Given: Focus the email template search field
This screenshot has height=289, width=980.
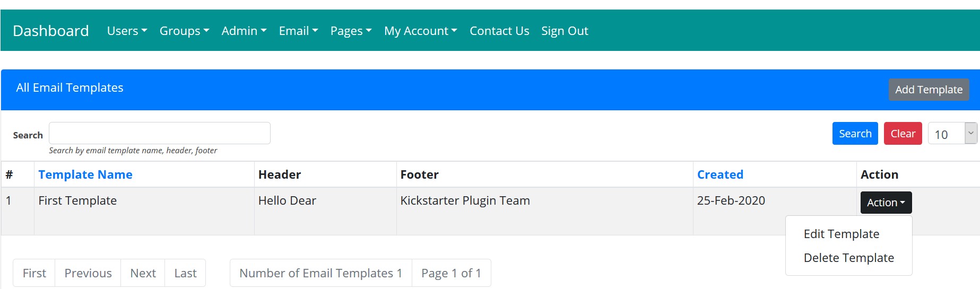Looking at the screenshot, I should pos(160,133).
